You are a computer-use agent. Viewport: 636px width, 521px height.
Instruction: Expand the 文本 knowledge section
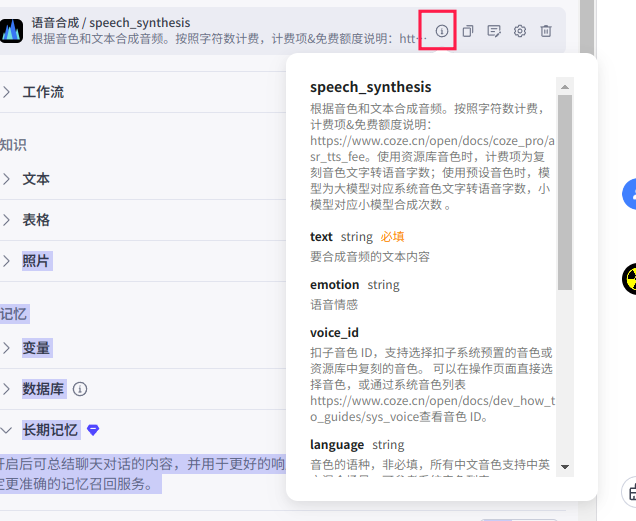tap(6, 179)
